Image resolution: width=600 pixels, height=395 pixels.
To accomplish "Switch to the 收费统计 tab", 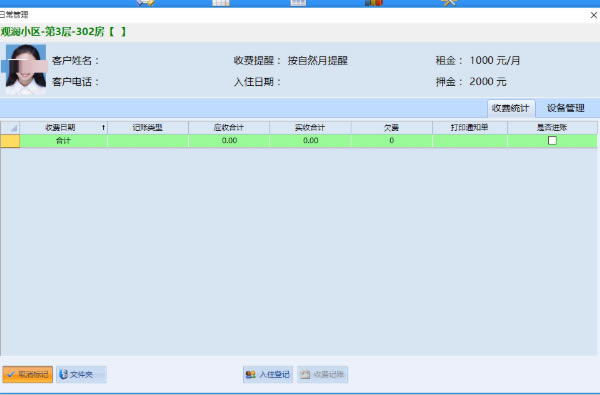I will pyautogui.click(x=510, y=108).
